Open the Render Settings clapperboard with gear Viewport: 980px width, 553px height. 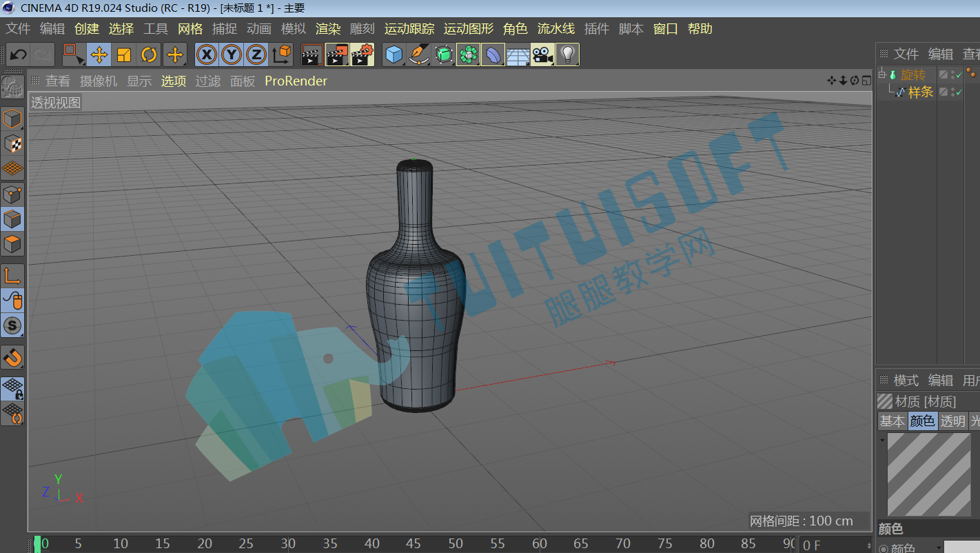[362, 54]
